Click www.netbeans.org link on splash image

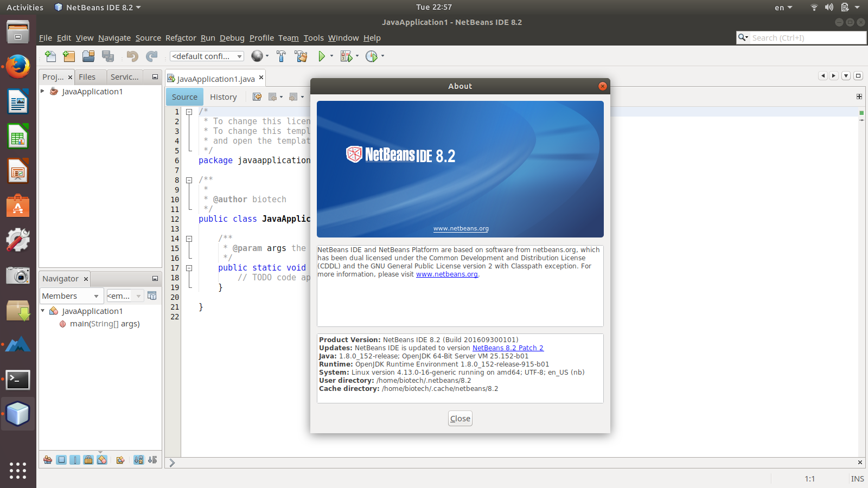coord(461,229)
